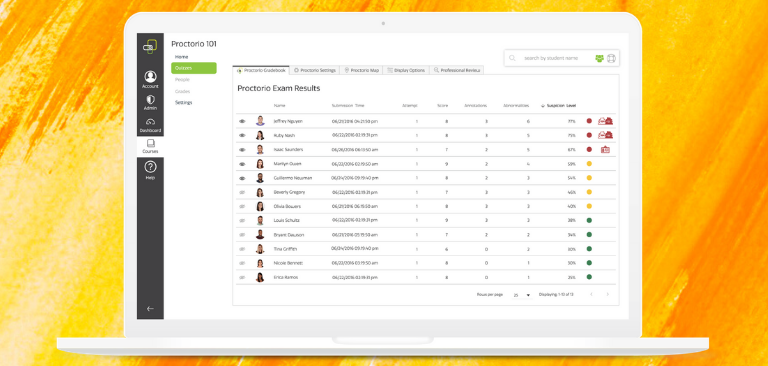Image resolution: width=768 pixels, height=366 pixels.
Task: Click green suspicion dot for Louis Schultz
Action: click(x=589, y=220)
